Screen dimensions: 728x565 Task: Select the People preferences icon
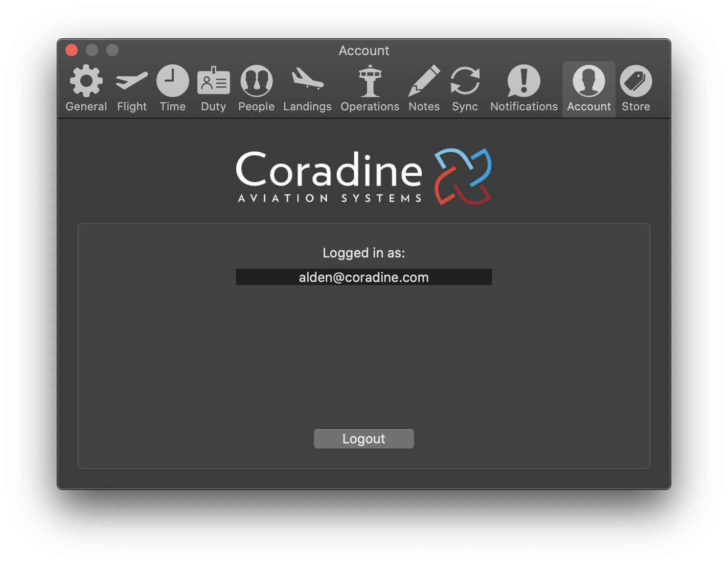[257, 81]
